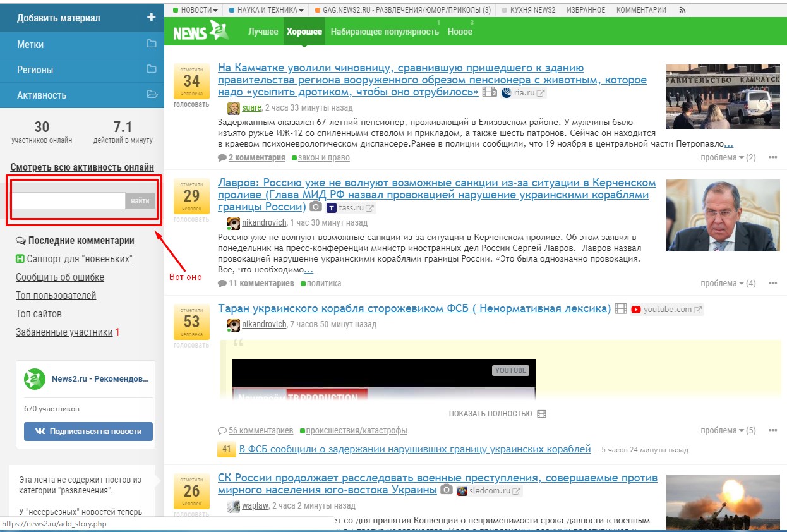The width and height of the screenshot is (787, 532).
Task: Switch to the Лучшее tab
Action: click(263, 32)
